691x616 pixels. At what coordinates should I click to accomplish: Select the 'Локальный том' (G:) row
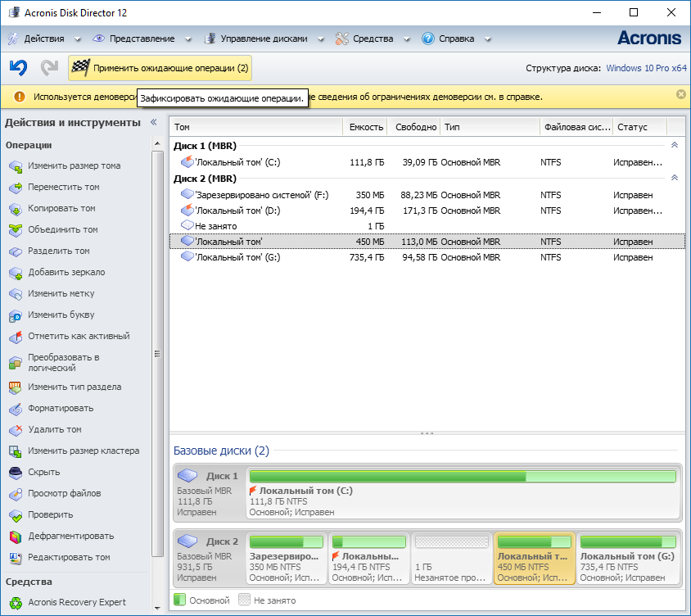point(427,257)
